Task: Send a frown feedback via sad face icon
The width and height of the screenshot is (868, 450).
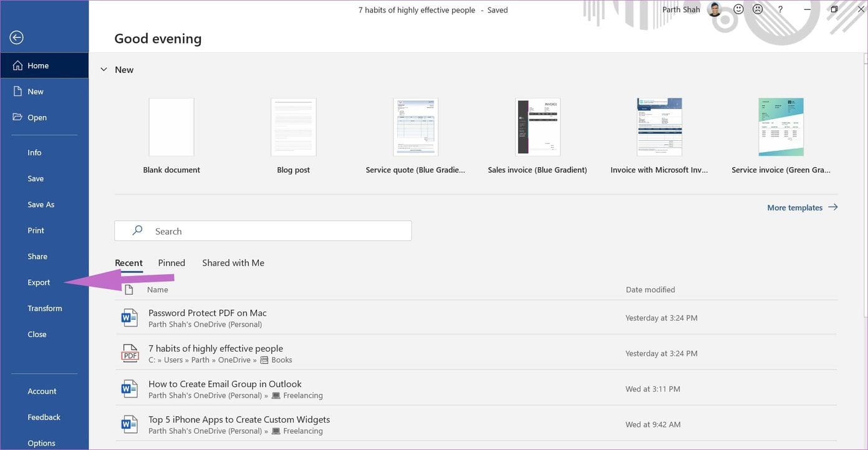Action: (758, 9)
